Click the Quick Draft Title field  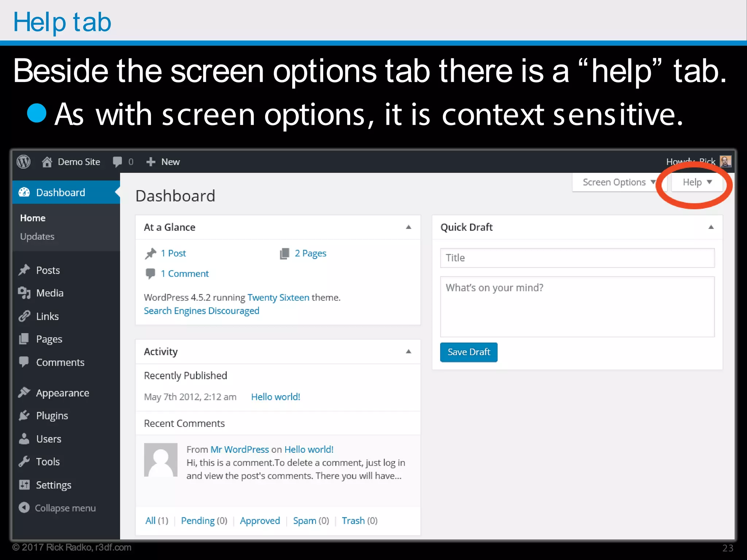(577, 258)
